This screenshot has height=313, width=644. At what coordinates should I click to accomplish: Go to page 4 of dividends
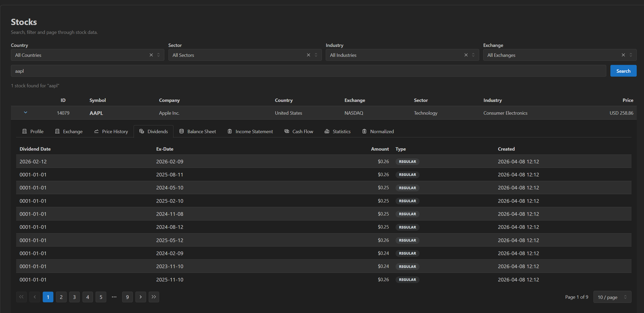pos(88,297)
